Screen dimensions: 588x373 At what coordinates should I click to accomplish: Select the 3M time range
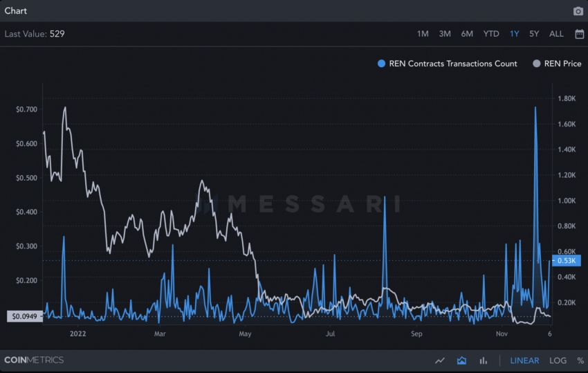(x=445, y=34)
